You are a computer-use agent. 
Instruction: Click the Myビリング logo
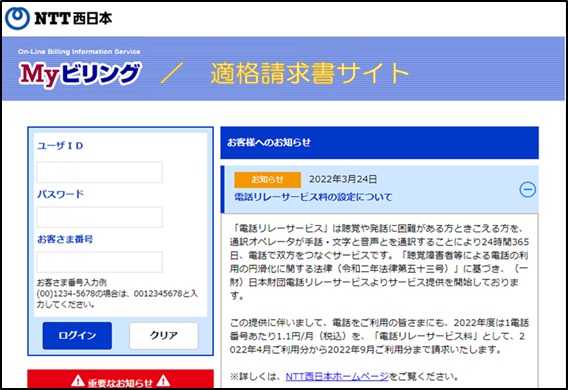[80, 74]
